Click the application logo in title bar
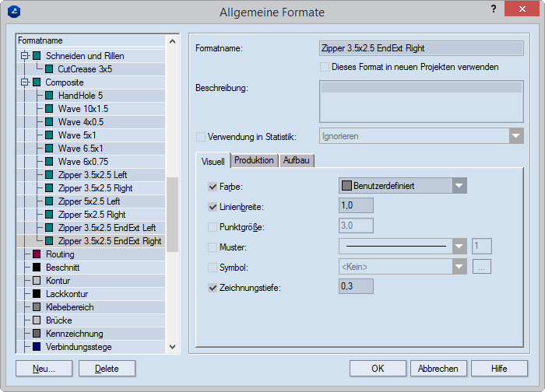Viewport: 545px width, 392px height. 14,12
